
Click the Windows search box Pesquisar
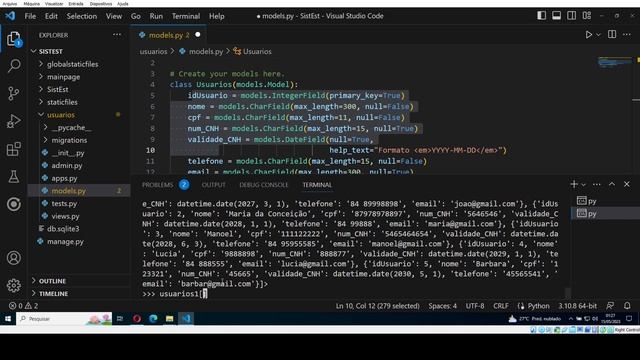(x=64, y=319)
